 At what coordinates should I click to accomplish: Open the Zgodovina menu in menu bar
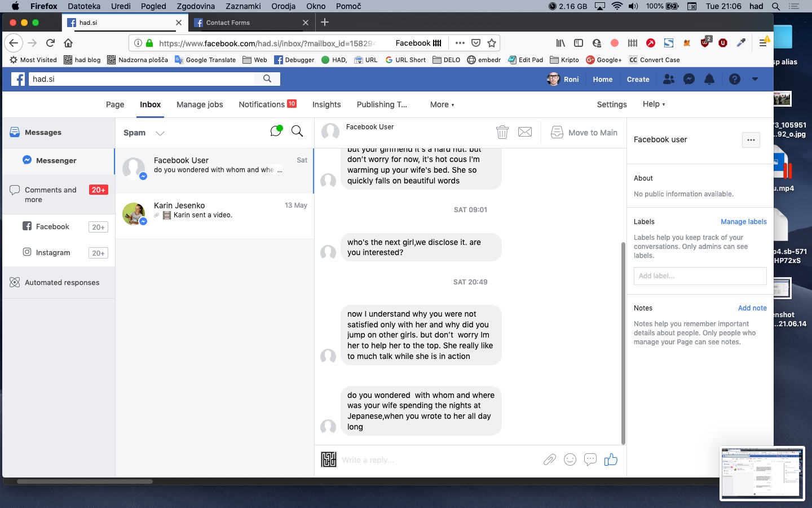pyautogui.click(x=196, y=6)
